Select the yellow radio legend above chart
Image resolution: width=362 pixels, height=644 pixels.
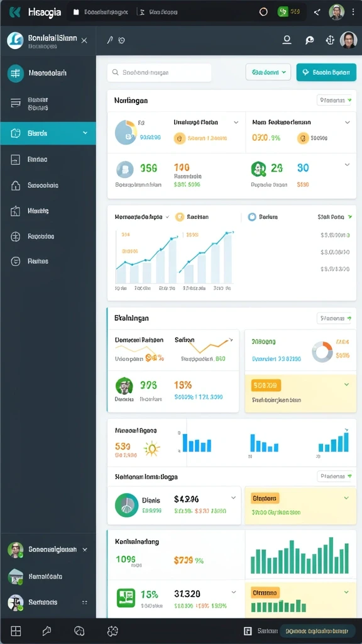coord(179,217)
